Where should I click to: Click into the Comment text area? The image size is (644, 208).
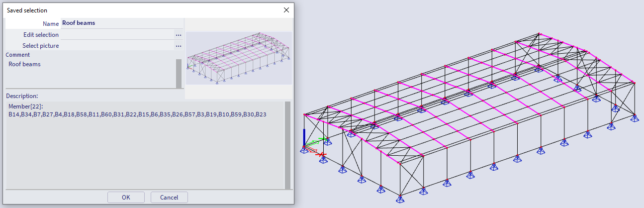coord(91,74)
